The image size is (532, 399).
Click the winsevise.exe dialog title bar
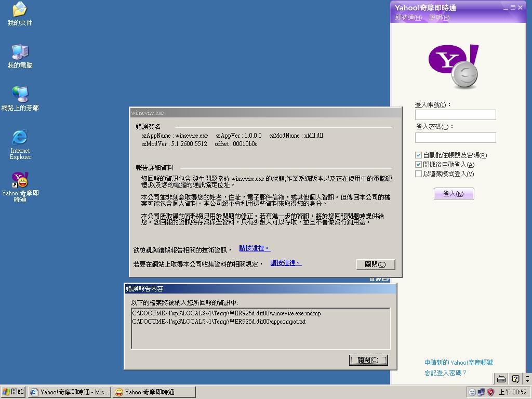[x=265, y=113]
